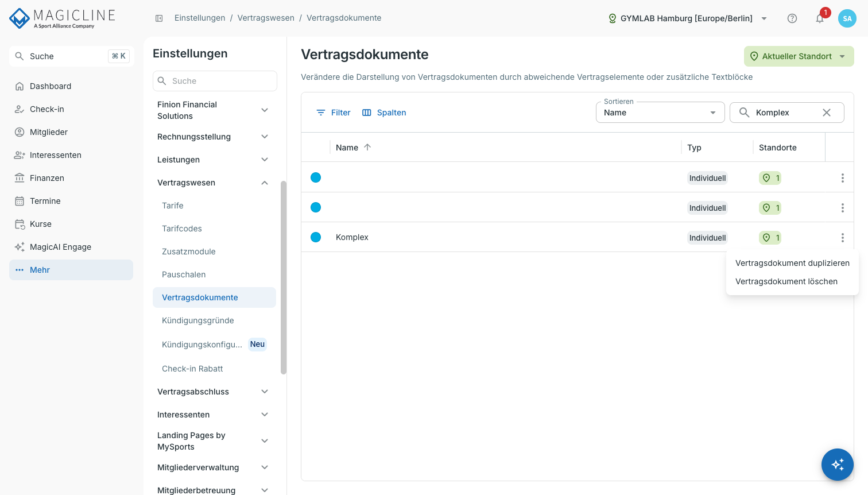Open Tarife in the settings list
This screenshot has height=495, width=868.
(214, 206)
